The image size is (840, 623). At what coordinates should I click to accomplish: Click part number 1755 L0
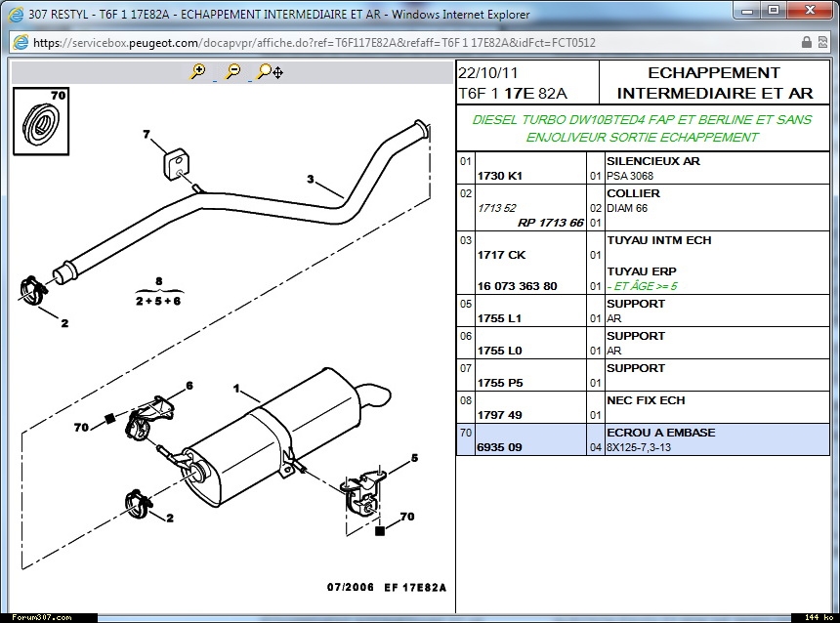coord(499,351)
